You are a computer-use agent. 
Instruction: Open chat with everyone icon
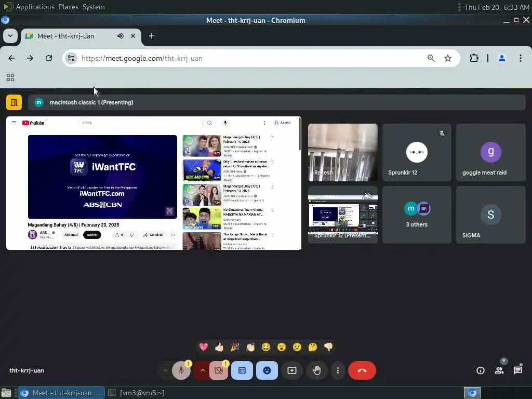click(518, 370)
